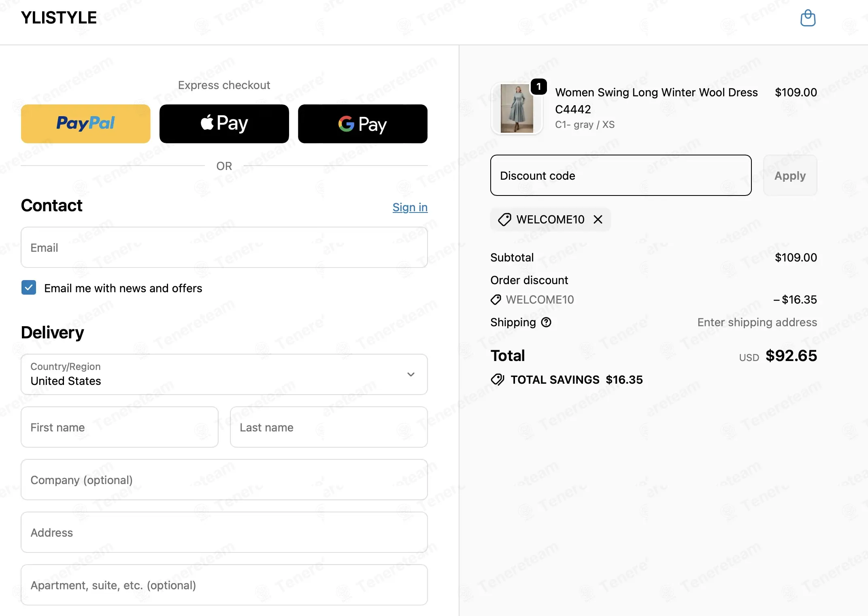This screenshot has width=868, height=616.
Task: Click the shipping help question mark icon
Action: coord(546,322)
